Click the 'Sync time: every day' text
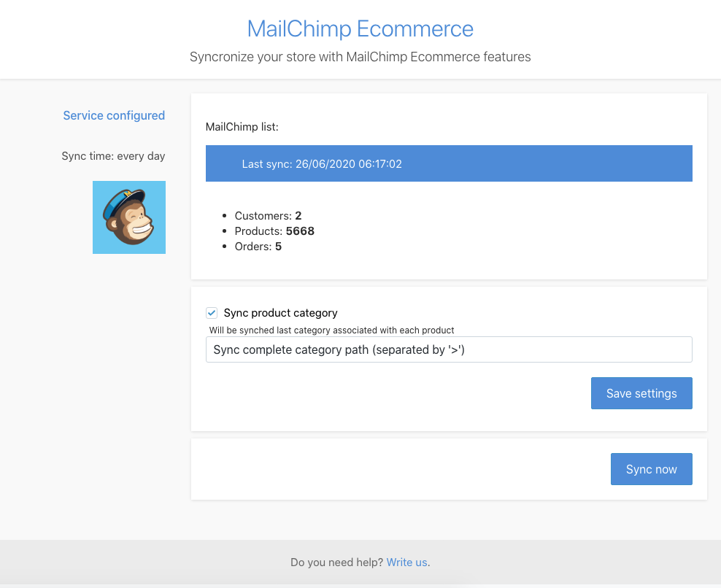The image size is (721, 588). click(x=113, y=156)
